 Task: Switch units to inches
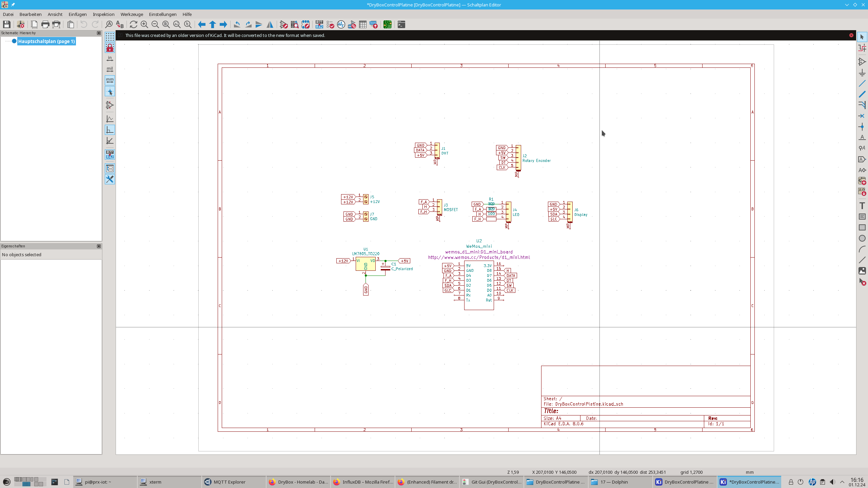point(110,59)
